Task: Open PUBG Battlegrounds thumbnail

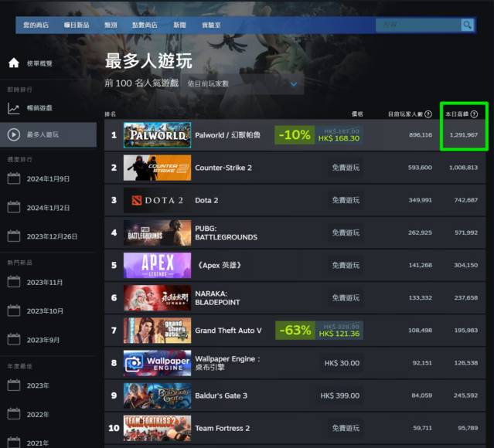Action: pos(157,232)
